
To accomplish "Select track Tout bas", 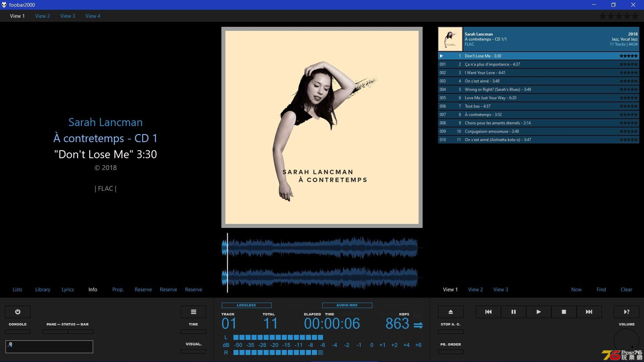I will point(539,106).
